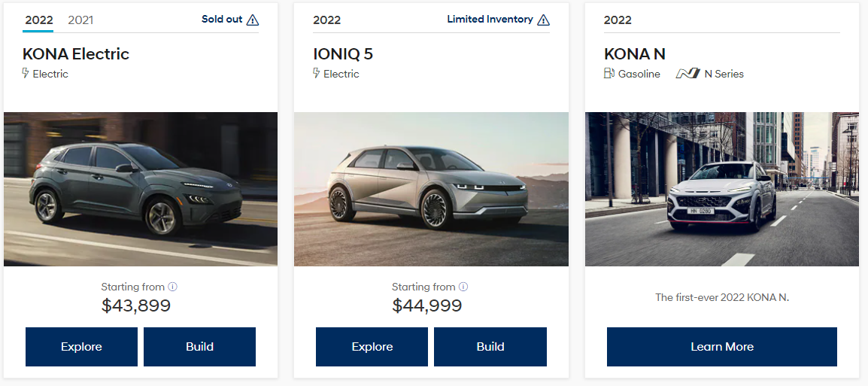Click info icon beside KONA Electric starting price
This screenshot has width=868, height=386.
tap(172, 287)
